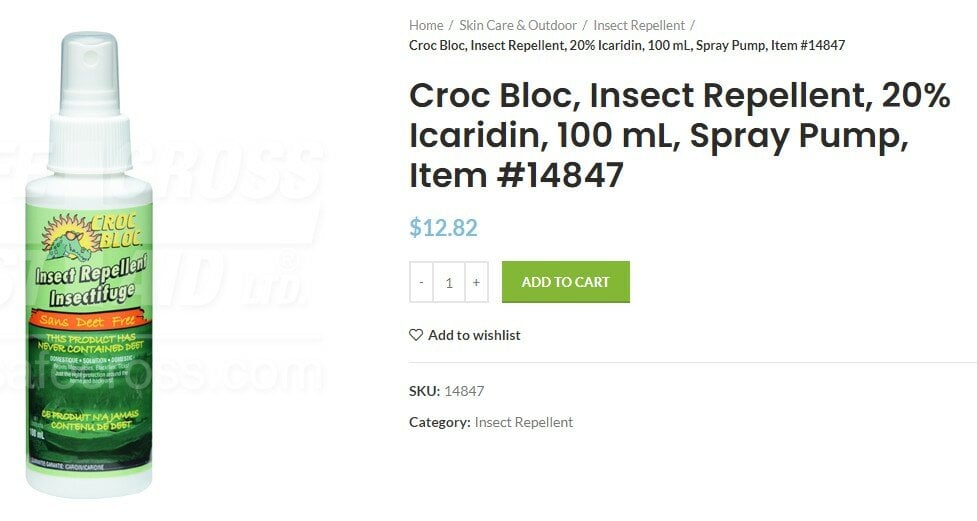Click the quantity input field
The image size is (977, 521).
click(449, 282)
